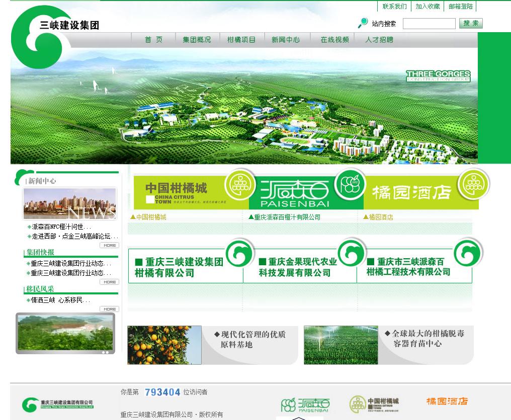Click the footer 中国柑橘城 logo
This screenshot has width=511, height=420.
click(374, 404)
